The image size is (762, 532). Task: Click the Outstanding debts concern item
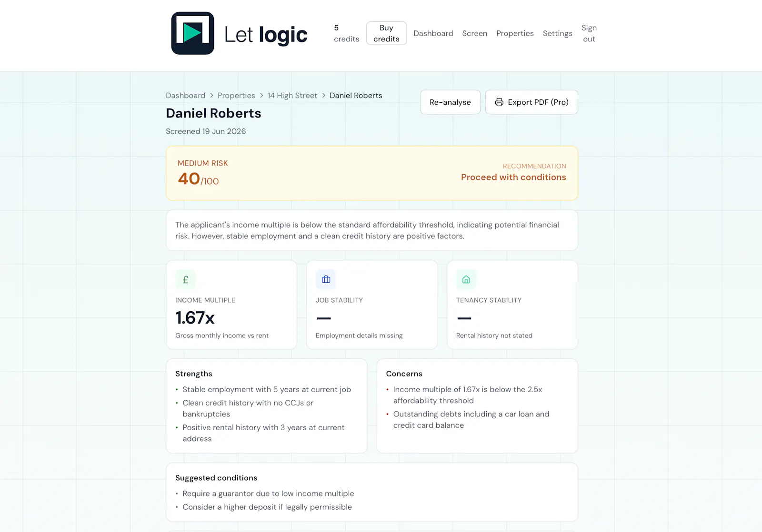click(471, 420)
